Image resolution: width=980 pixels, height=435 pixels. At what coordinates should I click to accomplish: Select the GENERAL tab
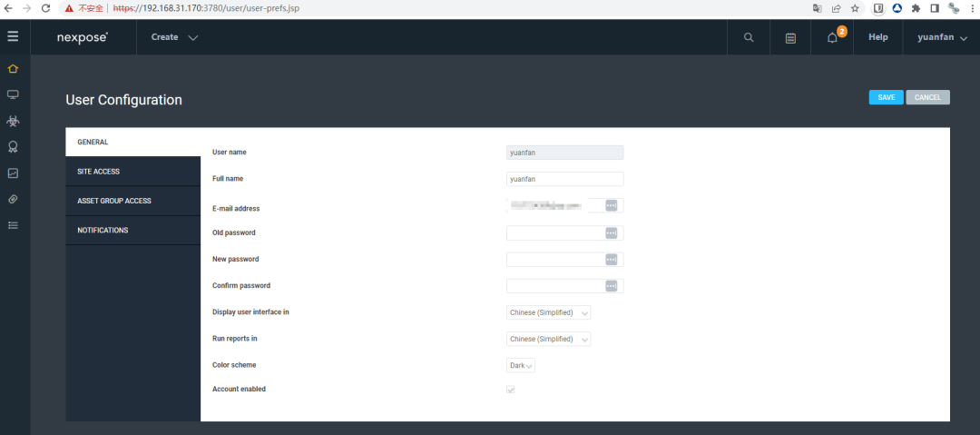coord(133,142)
